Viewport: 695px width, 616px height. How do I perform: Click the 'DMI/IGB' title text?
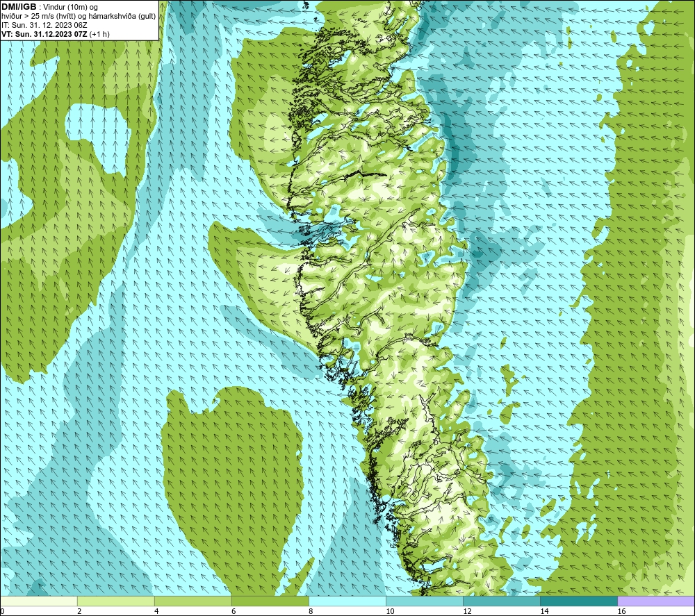(19, 7)
